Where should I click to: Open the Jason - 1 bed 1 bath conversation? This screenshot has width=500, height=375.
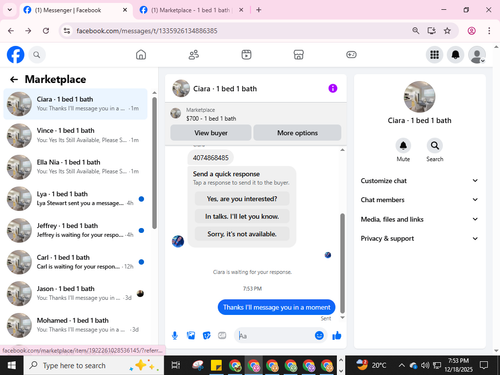75,294
